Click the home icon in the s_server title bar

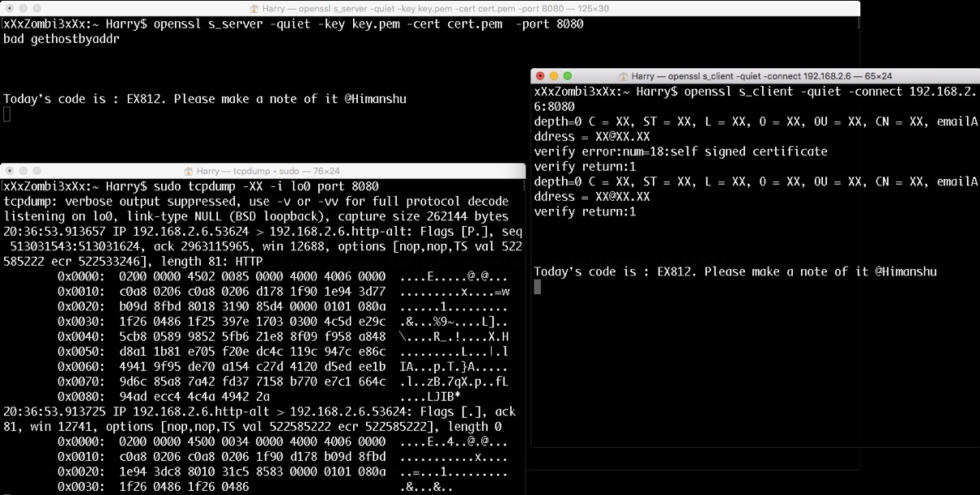point(254,8)
